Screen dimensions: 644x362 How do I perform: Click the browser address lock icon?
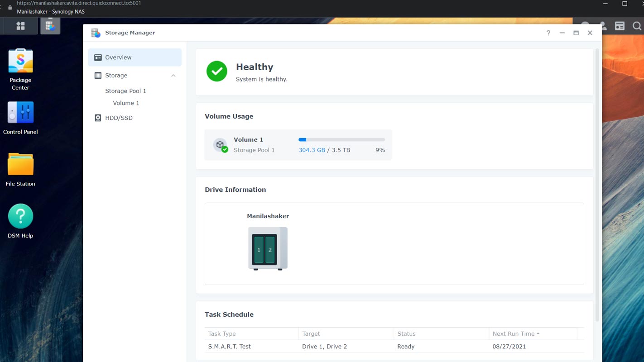pos(10,8)
